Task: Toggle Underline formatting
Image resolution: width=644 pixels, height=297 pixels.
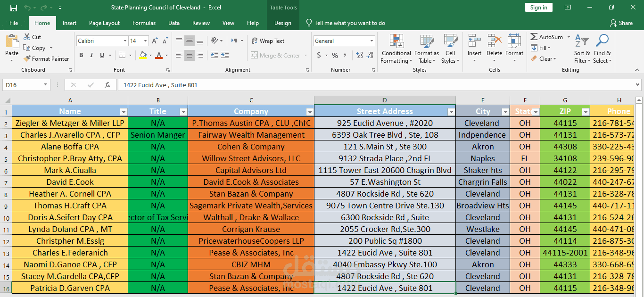Action: pyautogui.click(x=102, y=55)
